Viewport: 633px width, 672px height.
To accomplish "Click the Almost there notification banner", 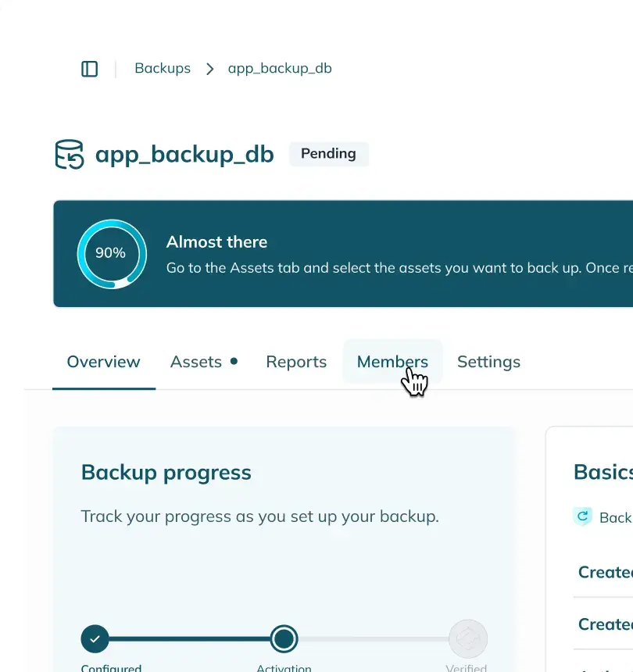I will click(x=344, y=253).
